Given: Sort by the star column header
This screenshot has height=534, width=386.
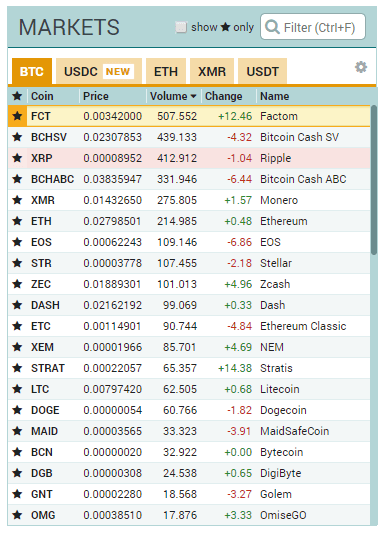Looking at the screenshot, I should [17, 96].
